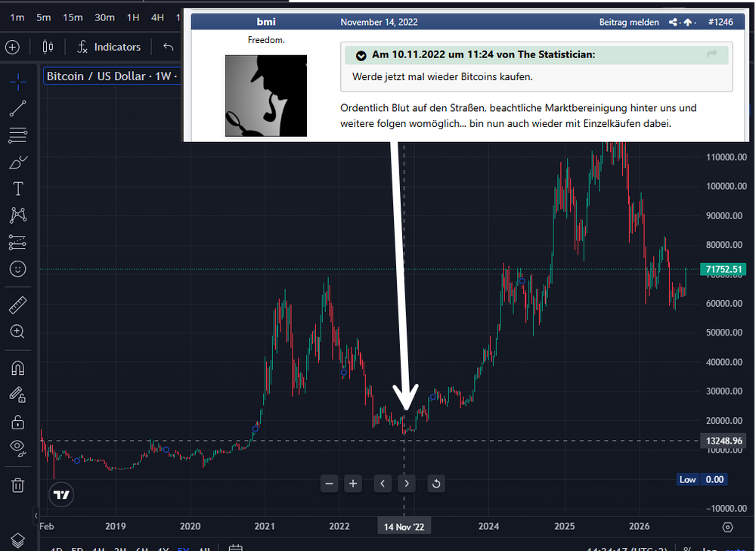Select the ruler measure tool

pyautogui.click(x=18, y=305)
